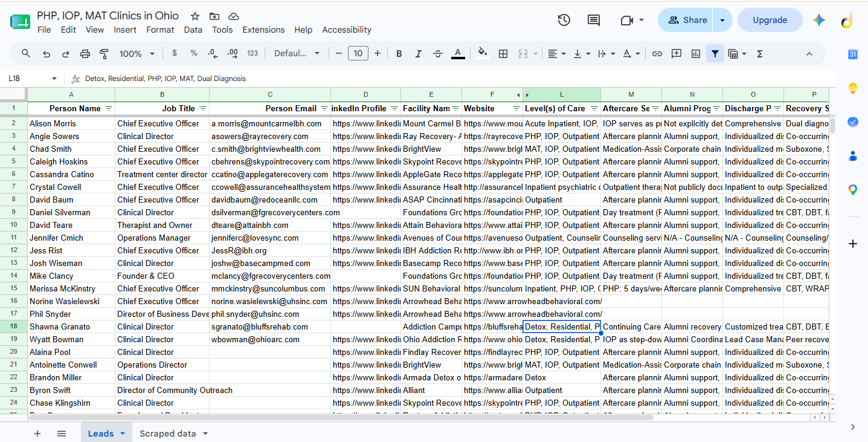Open the text color picker
Image resolution: width=868 pixels, height=442 pixels.
tap(458, 53)
